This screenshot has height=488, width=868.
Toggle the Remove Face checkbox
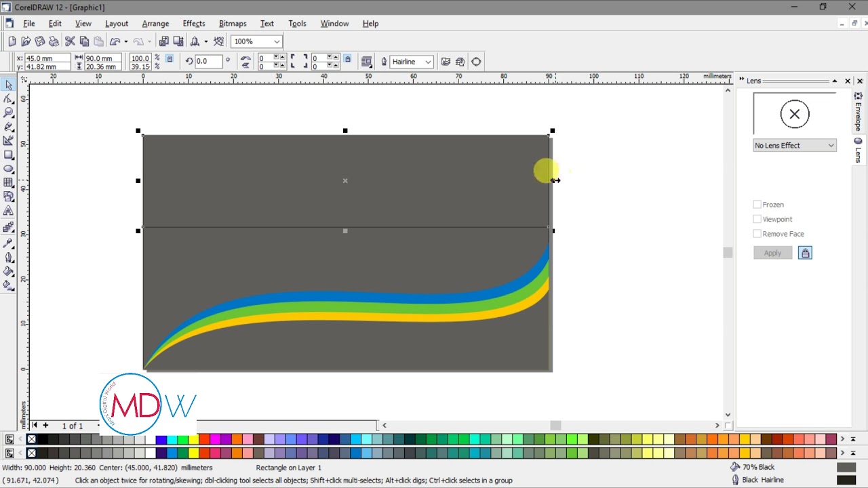(757, 234)
